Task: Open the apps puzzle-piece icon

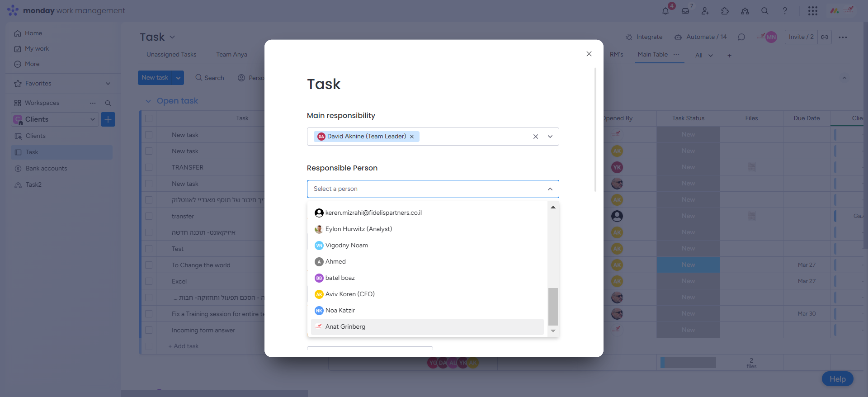Action: [725, 11]
